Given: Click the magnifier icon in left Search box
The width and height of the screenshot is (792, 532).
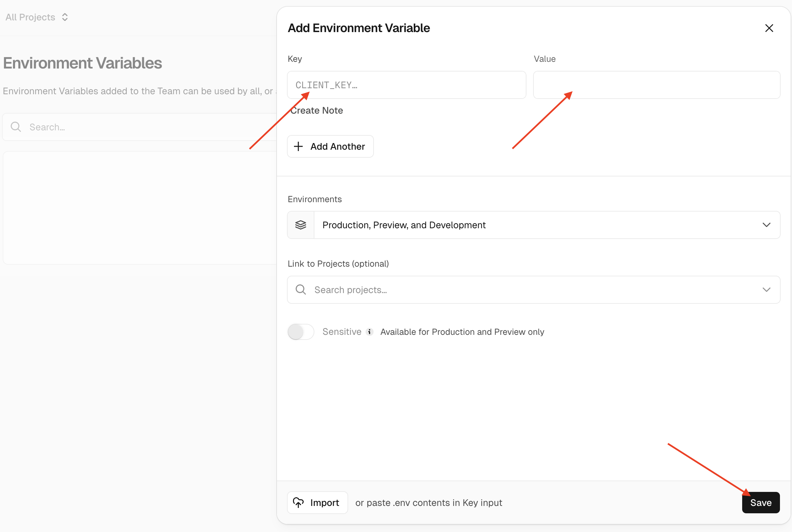Looking at the screenshot, I should (16, 127).
